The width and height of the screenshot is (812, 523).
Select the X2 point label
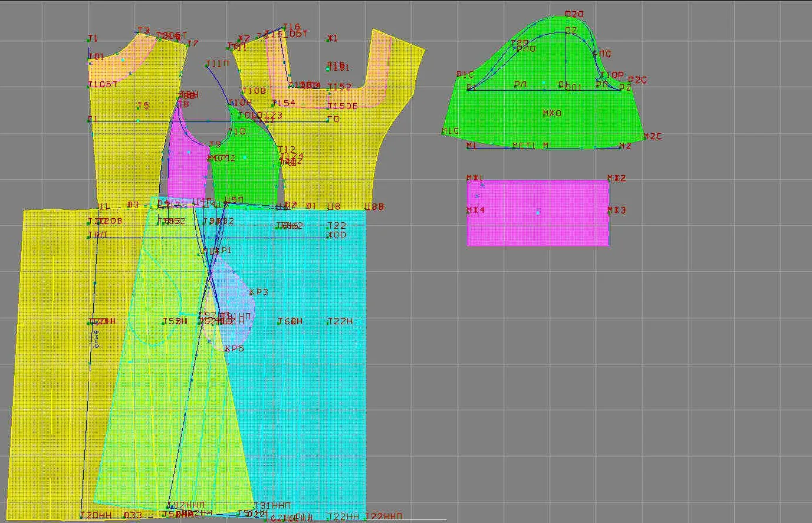click(x=244, y=38)
